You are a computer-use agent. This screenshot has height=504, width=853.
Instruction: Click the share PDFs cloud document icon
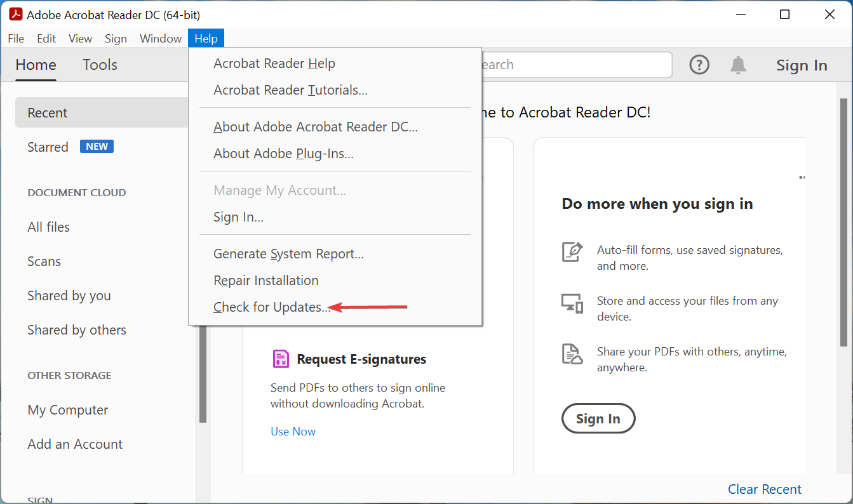[x=572, y=354]
